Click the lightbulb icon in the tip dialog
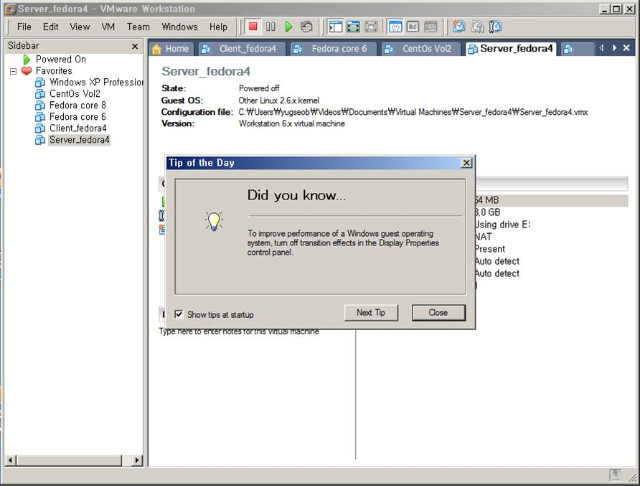Image resolution: width=640 pixels, height=486 pixels. 213,222
